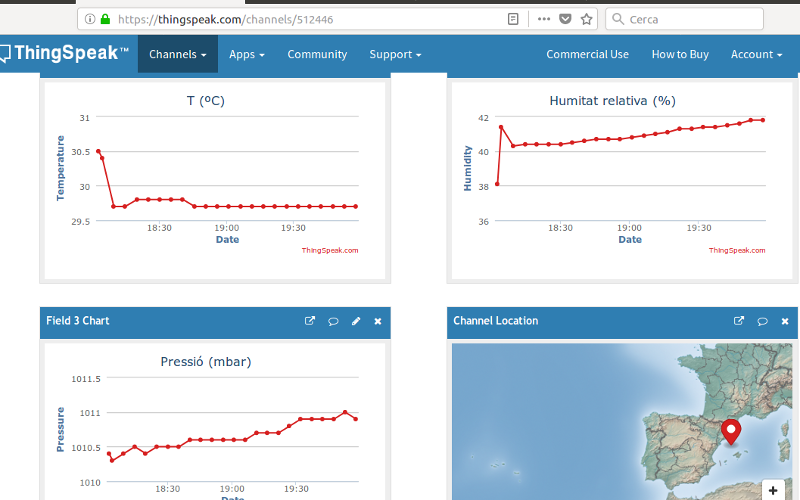Close the Field 3 Chart widget
Viewport: 800px width, 500px height.
tap(378, 321)
